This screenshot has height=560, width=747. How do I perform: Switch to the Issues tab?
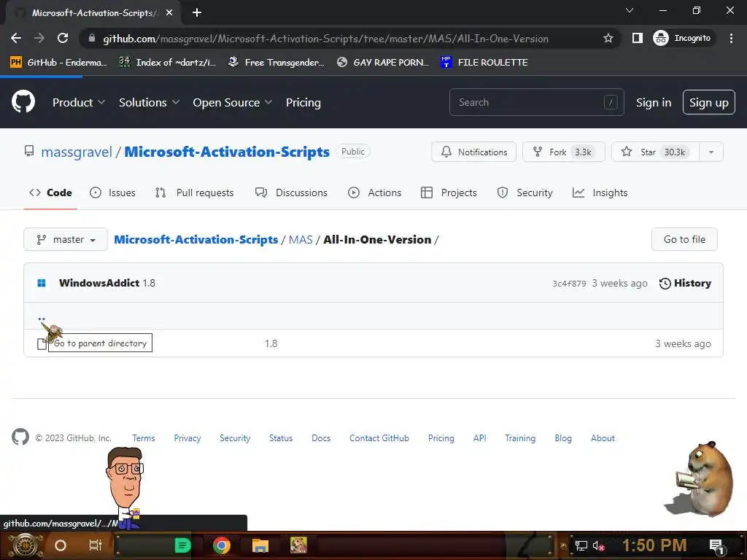112,192
